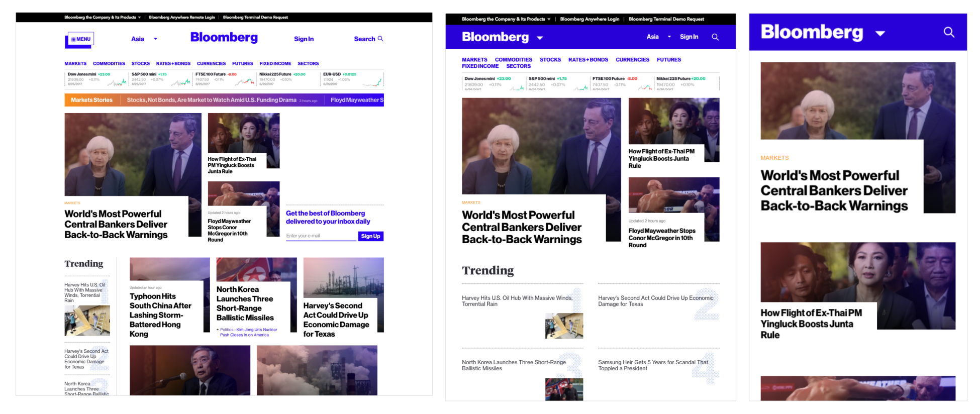
Task: Click Sign In in the middle mockup header
Action: click(689, 37)
